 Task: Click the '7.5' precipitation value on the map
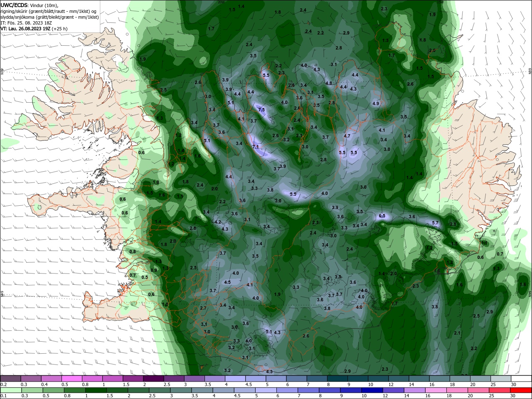261,110
